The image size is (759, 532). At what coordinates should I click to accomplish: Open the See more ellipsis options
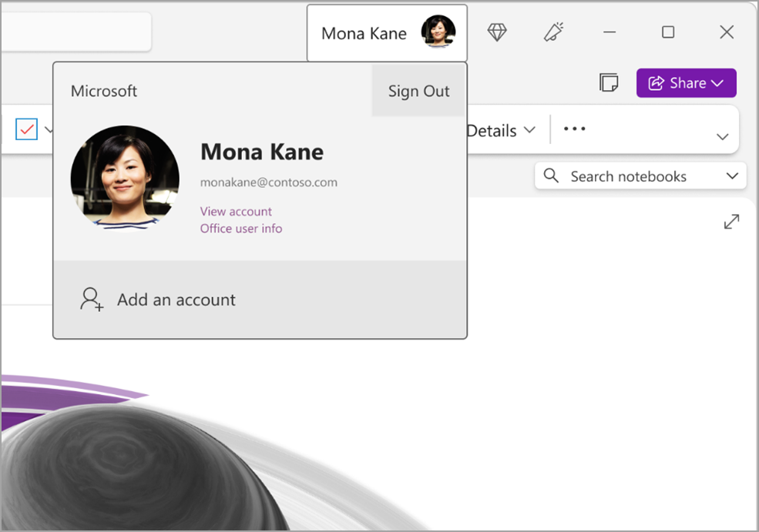574,129
